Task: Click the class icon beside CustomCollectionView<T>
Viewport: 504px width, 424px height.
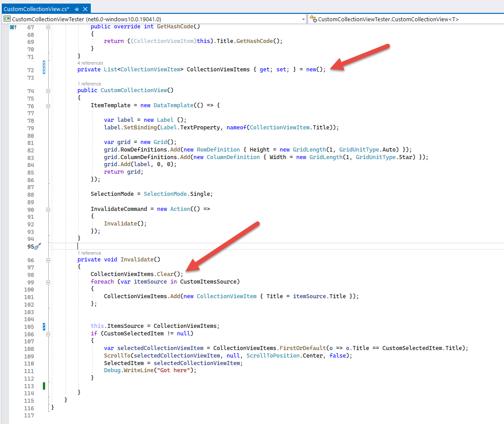Action: click(x=313, y=19)
